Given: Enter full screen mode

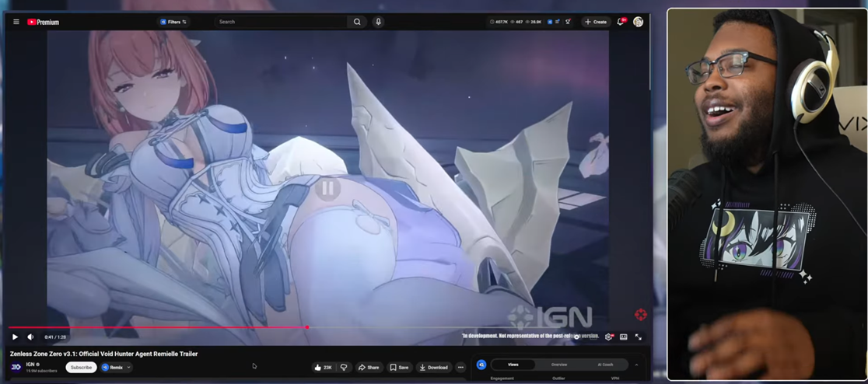Looking at the screenshot, I should tap(639, 337).
